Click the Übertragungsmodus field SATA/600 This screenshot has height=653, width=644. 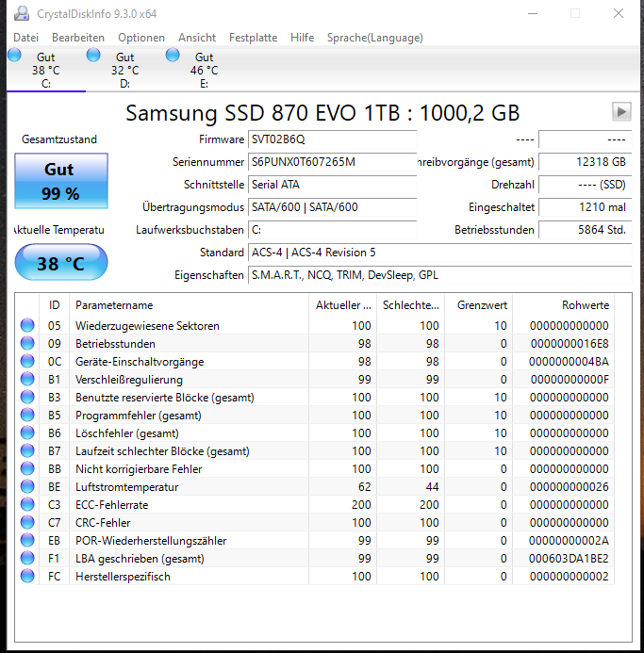pos(332,207)
